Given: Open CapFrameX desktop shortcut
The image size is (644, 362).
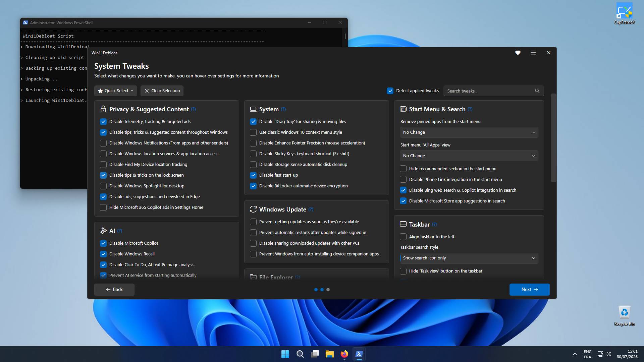Looking at the screenshot, I should [x=624, y=13].
